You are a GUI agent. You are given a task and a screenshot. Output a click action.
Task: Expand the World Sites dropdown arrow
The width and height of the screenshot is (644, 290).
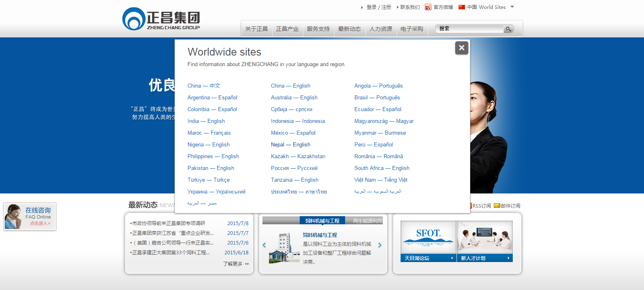(x=512, y=7)
